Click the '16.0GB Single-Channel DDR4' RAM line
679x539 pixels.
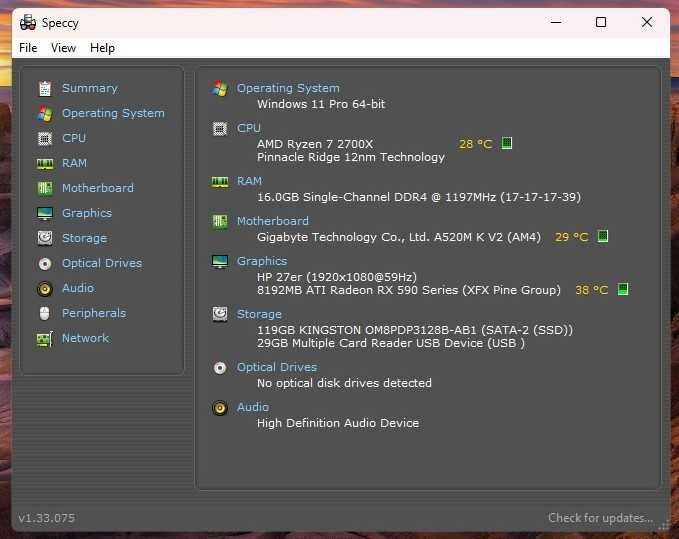(419, 198)
